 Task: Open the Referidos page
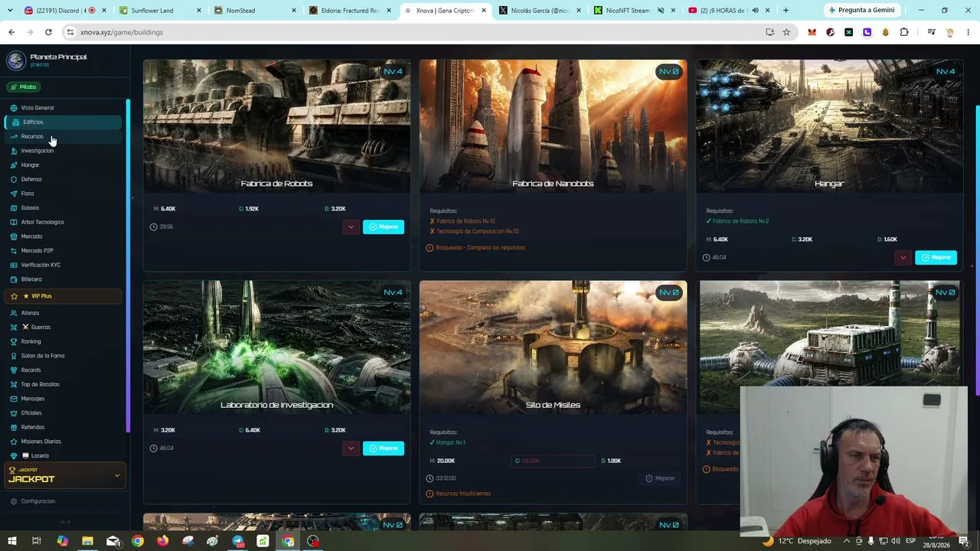pos(63,427)
